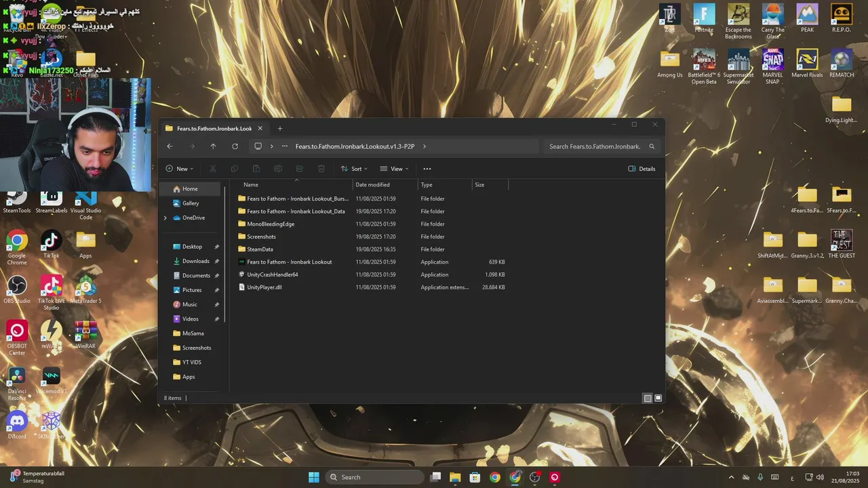
Task: Show hidden system tray icons
Action: pos(731,477)
